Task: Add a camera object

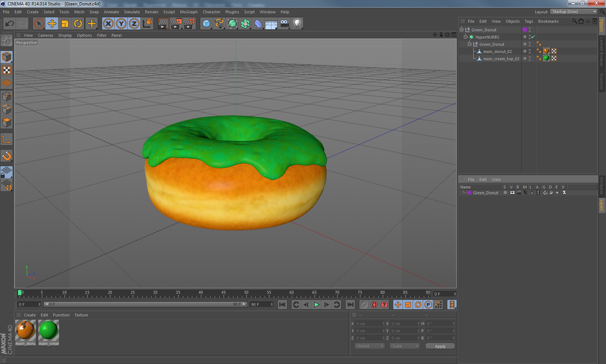Action: click(284, 24)
